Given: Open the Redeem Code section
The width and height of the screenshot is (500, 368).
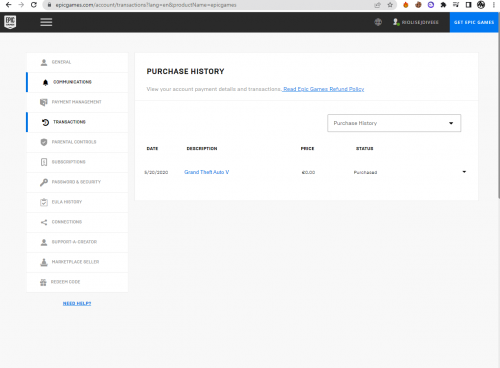Looking at the screenshot, I should tap(77, 282).
